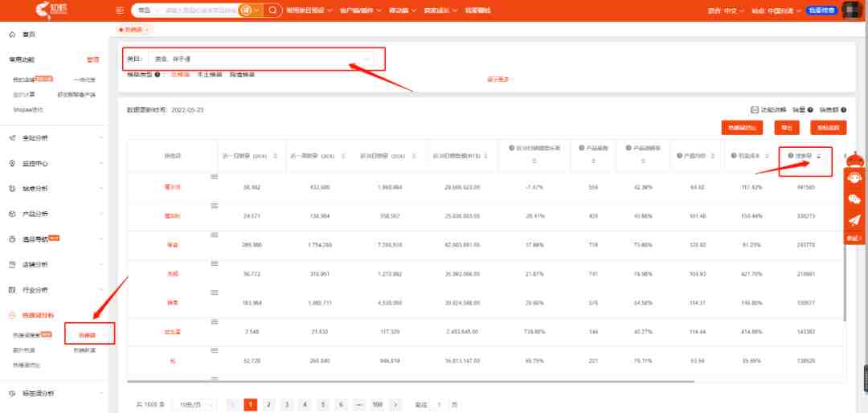Click the leftmost orange button above the table

(x=743, y=128)
